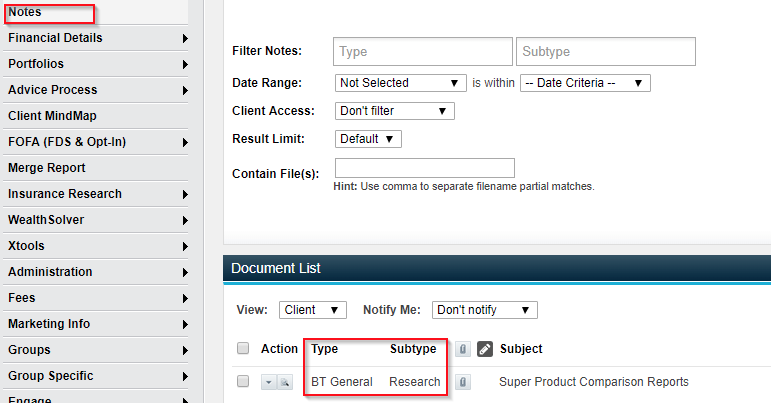Open the View Client dropdown
Screen dimensions: 771x403
pyautogui.click(x=313, y=310)
